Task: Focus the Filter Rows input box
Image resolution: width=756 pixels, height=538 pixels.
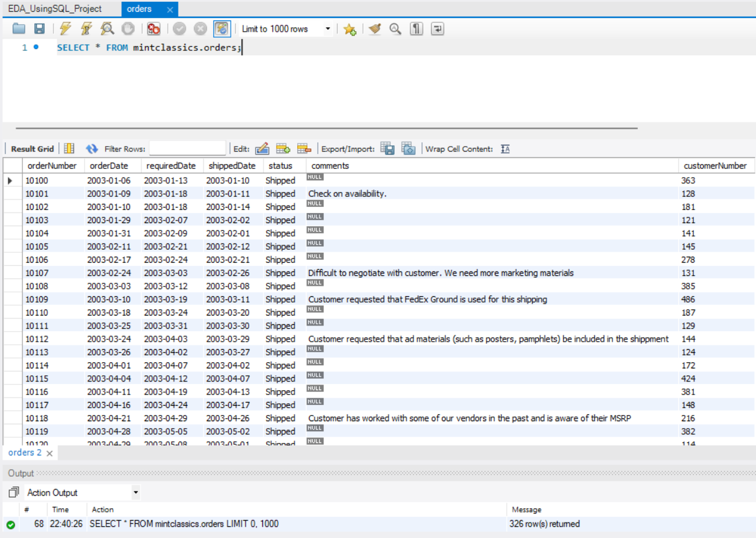Action: [187, 148]
